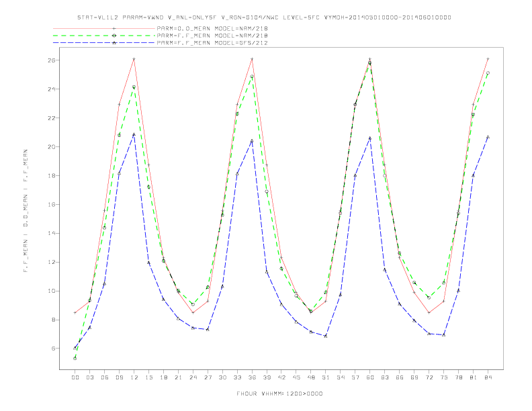Click x-axis tick label 27
The image size is (532, 411).
pos(208,377)
